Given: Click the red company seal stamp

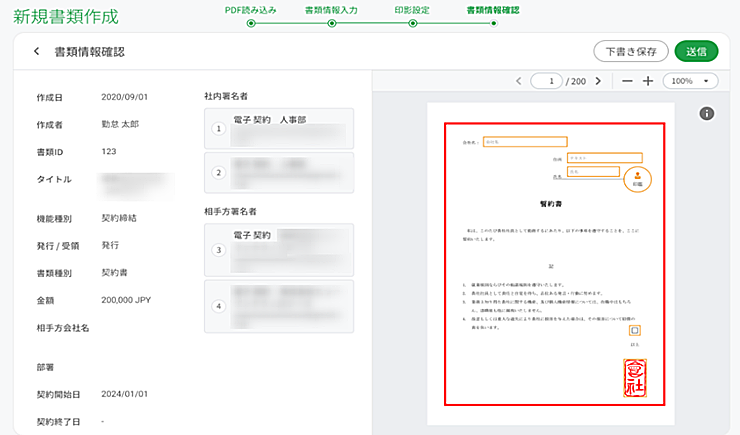Looking at the screenshot, I should [635, 378].
